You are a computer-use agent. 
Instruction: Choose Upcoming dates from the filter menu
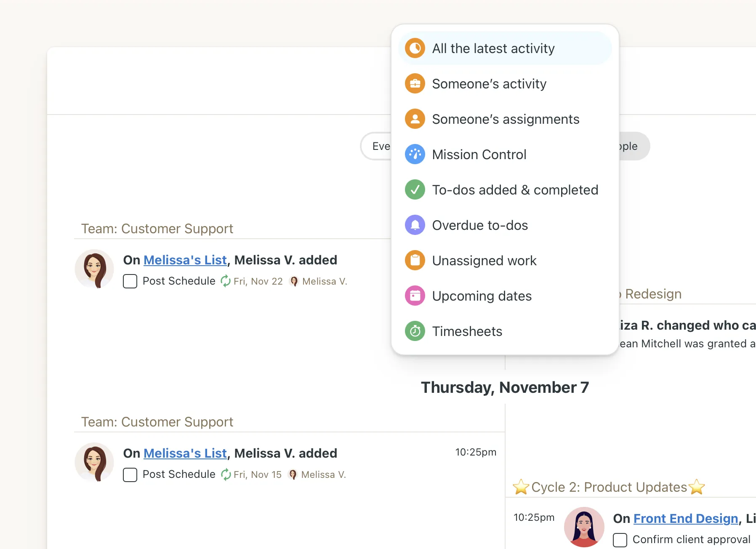tap(482, 296)
